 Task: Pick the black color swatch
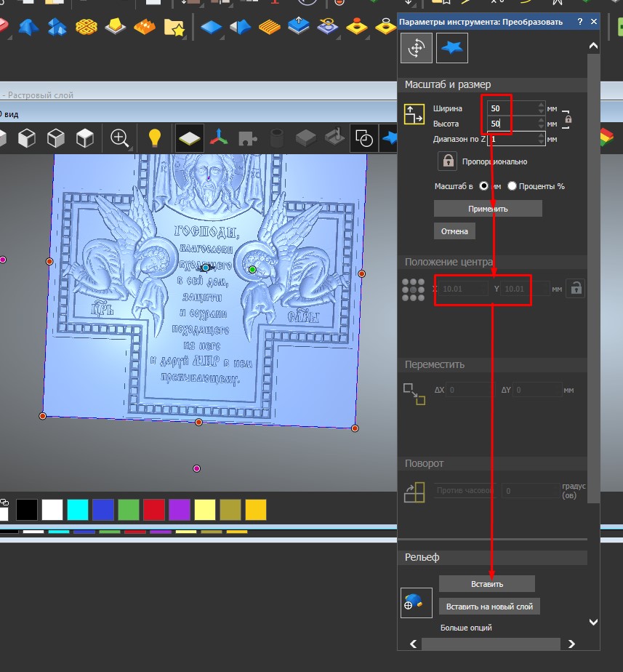(27, 510)
